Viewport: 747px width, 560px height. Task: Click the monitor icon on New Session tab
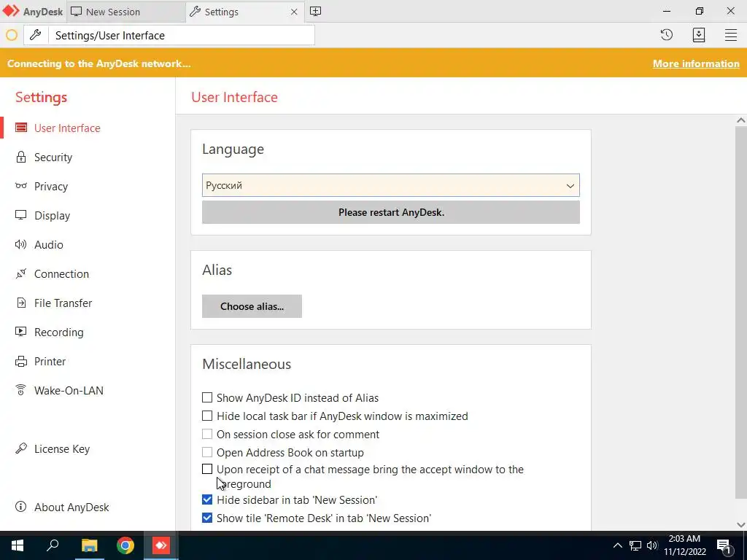click(76, 12)
